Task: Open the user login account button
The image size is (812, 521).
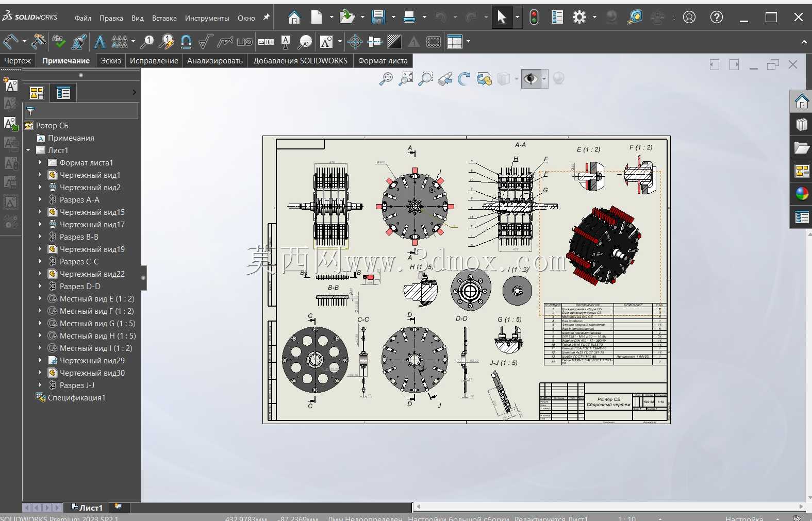Action: click(689, 18)
